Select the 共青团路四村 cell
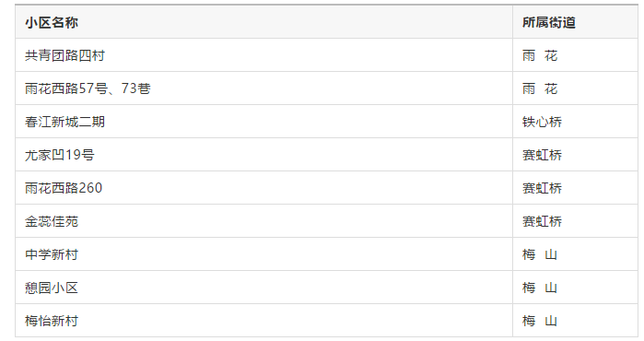 263,55
